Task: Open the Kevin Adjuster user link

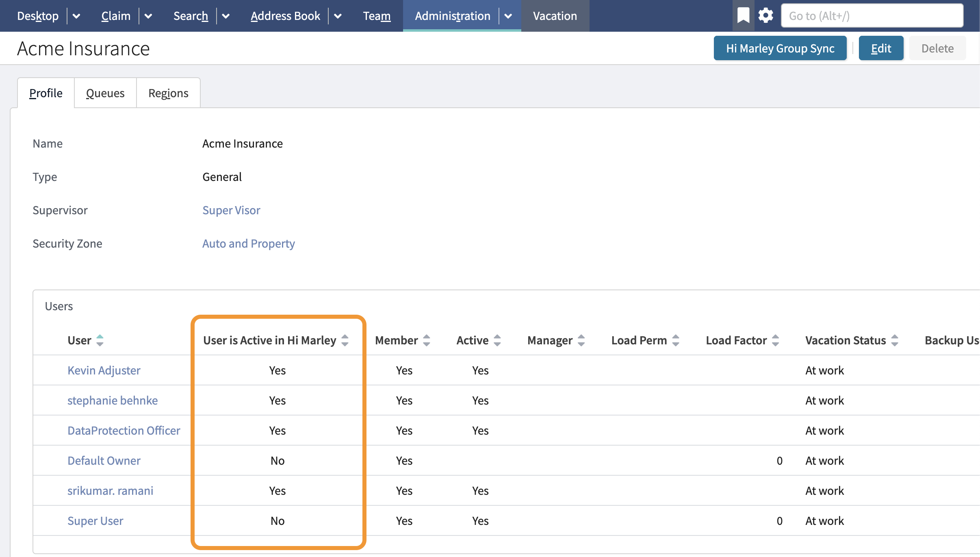Action: pos(104,370)
